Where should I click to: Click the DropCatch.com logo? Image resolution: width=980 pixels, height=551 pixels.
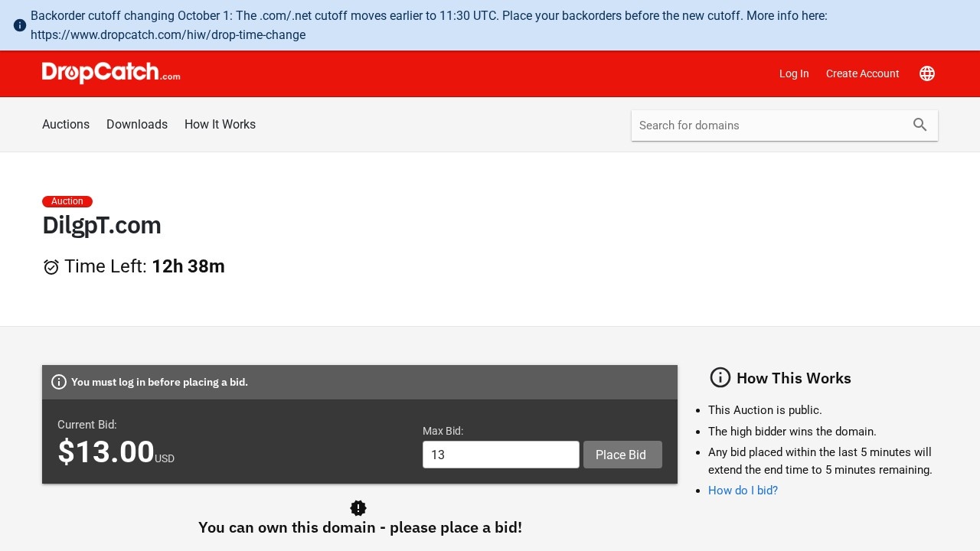tap(111, 73)
